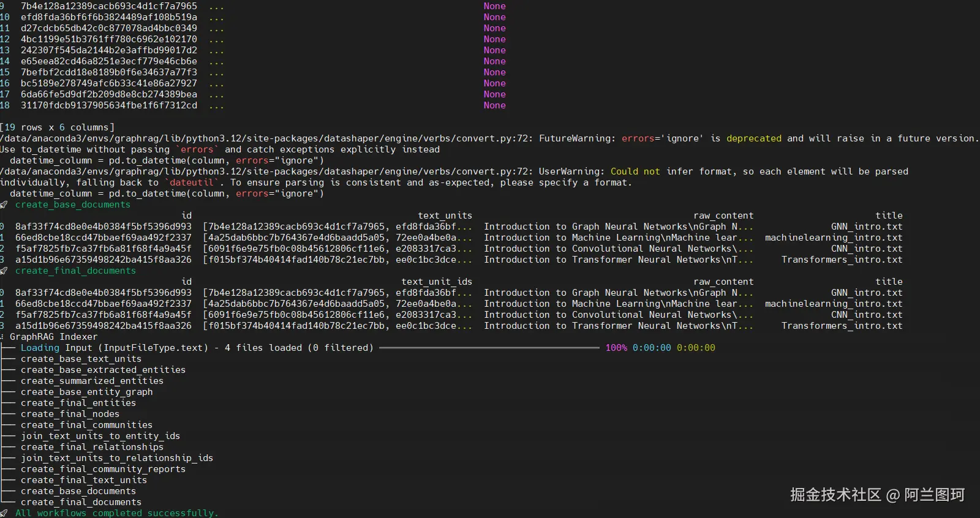Click the green create_final_documents heading

(75, 271)
